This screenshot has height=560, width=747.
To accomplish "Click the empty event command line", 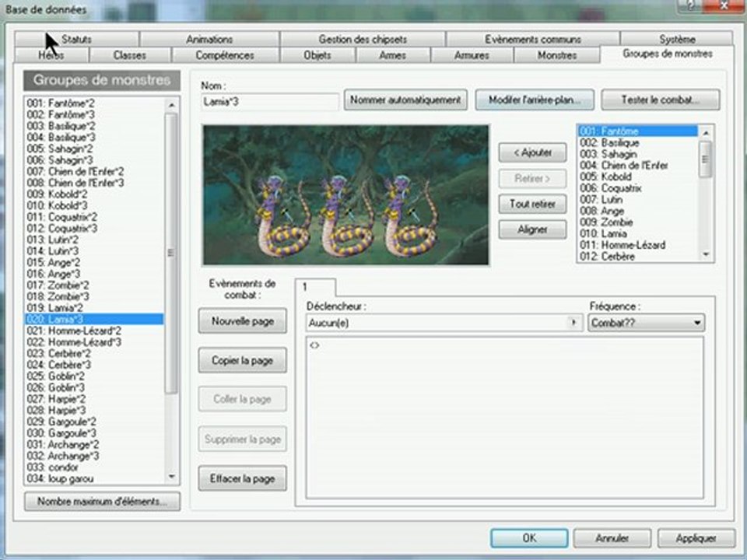I will point(504,345).
